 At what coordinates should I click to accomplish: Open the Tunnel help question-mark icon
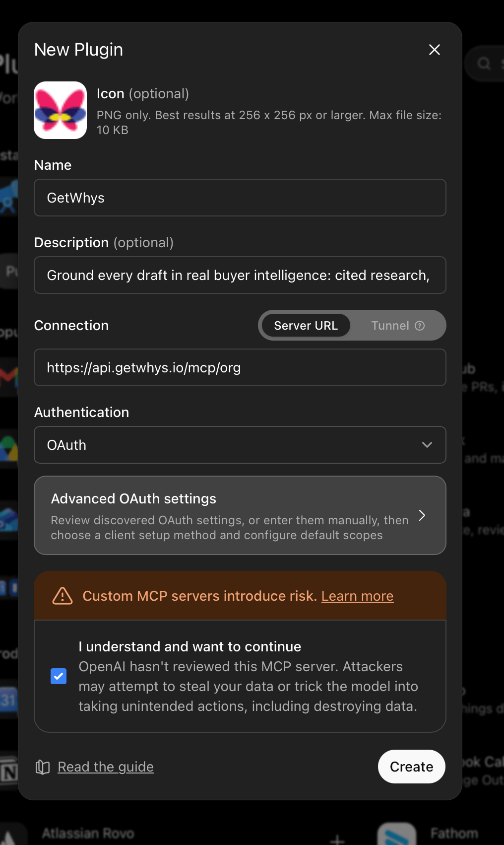coord(420,326)
